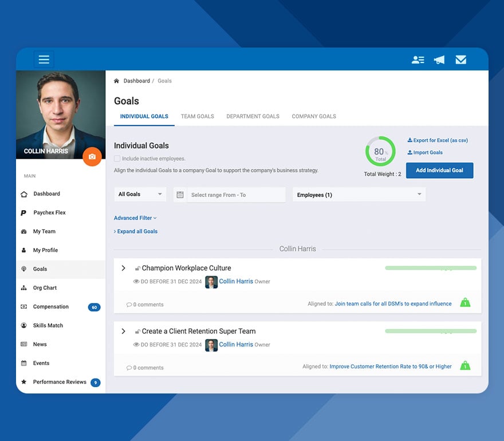Click the Add Individual Goal button
Screen dimensions: 504x441
[x=439, y=171]
